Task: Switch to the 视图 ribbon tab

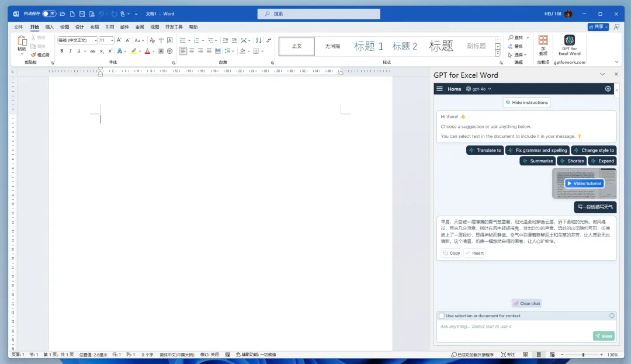Action: pos(154,27)
